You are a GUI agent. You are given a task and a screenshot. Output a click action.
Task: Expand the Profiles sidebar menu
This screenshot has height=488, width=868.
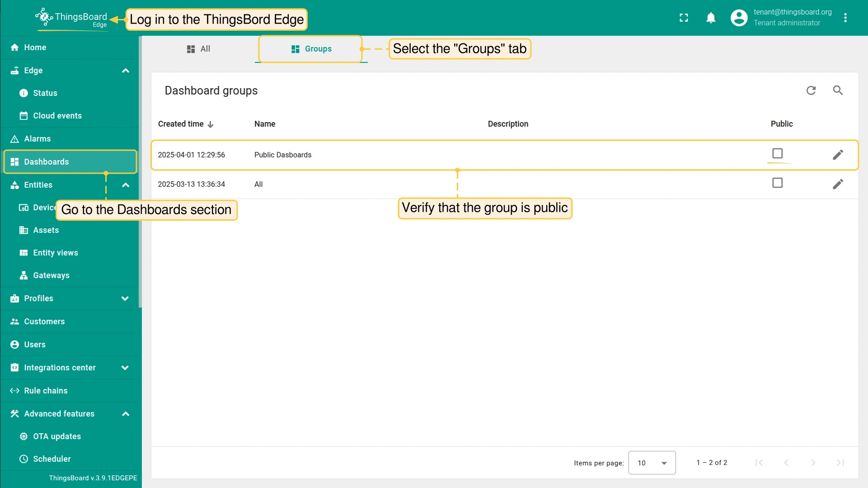point(125,298)
